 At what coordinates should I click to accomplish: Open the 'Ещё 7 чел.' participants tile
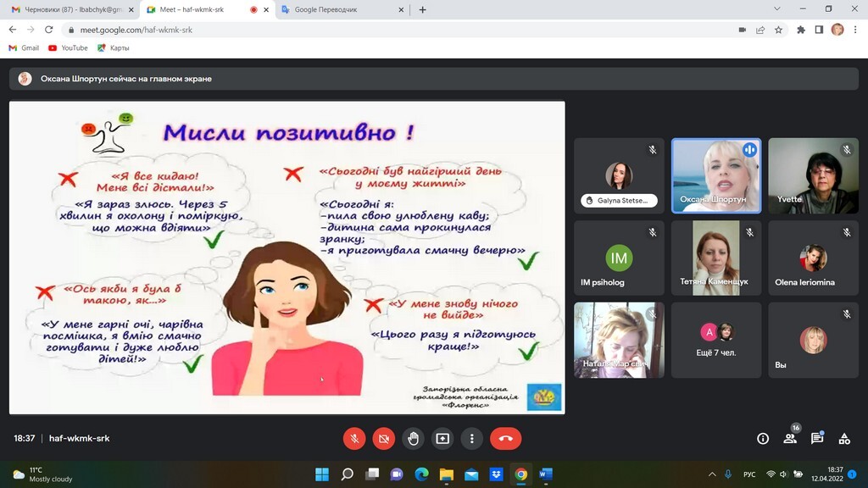(x=716, y=341)
